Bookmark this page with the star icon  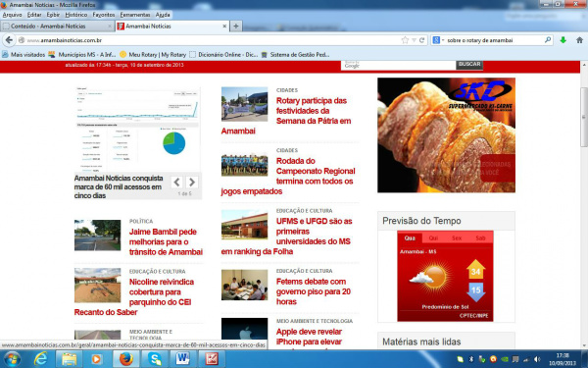pos(405,40)
